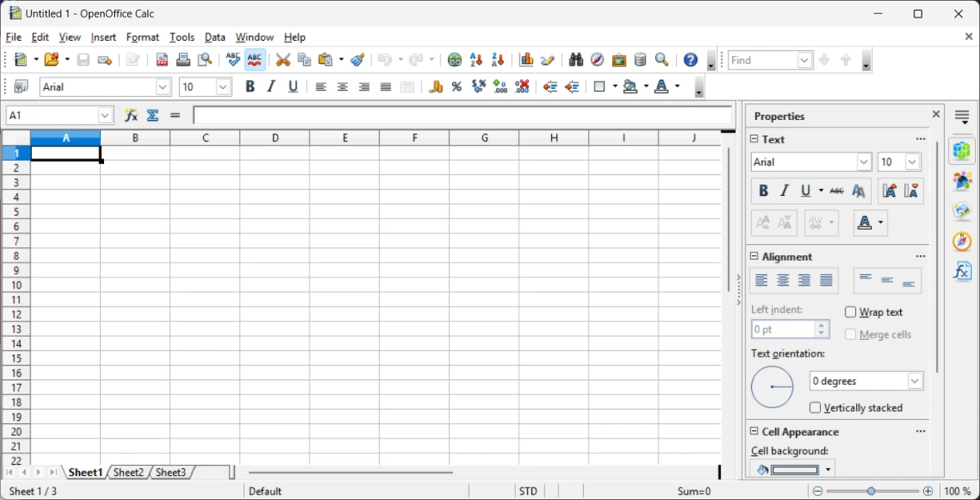Open the Function Wizard icon
Viewport: 980px width, 500px height.
coord(131,116)
